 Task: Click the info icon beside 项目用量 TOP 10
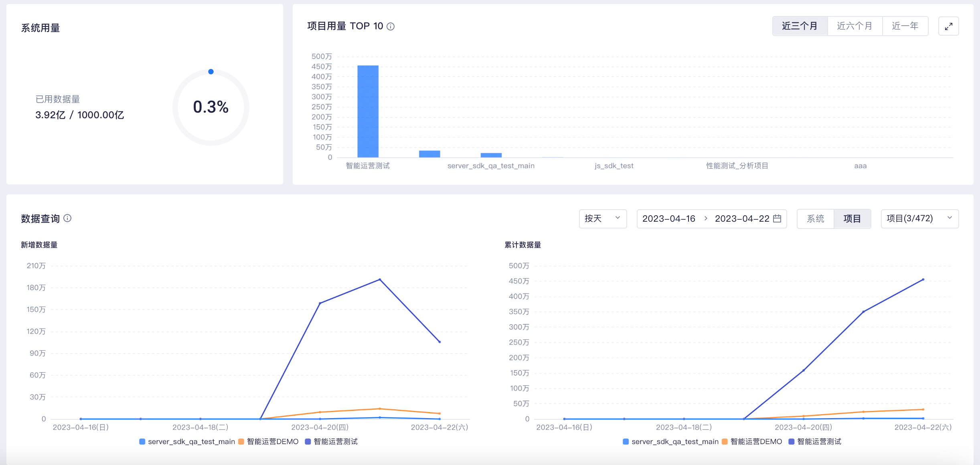[391, 26]
